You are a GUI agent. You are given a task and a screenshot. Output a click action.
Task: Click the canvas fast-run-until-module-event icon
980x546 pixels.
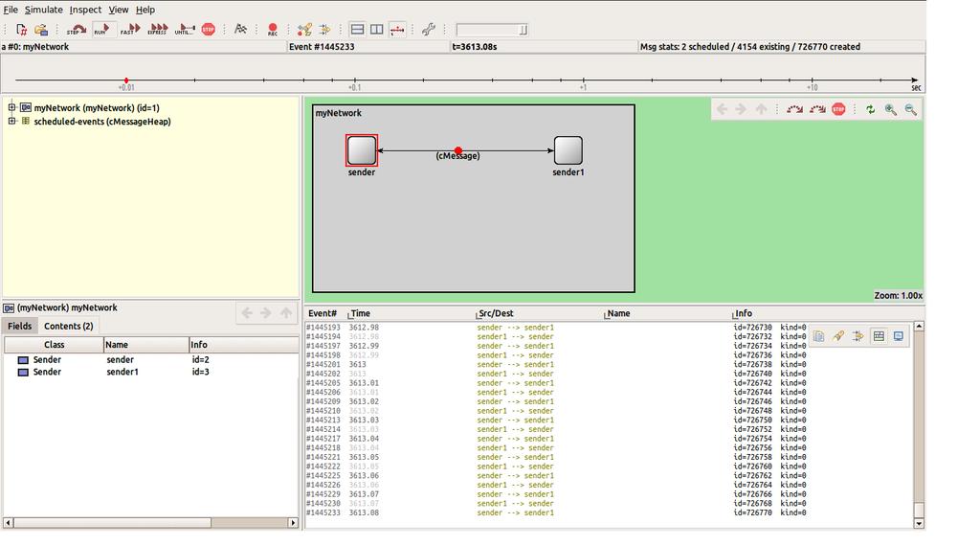click(x=817, y=109)
